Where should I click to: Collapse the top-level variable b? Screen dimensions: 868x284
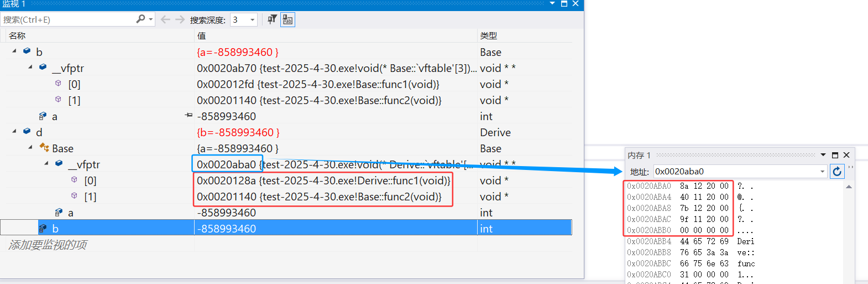[x=14, y=51]
